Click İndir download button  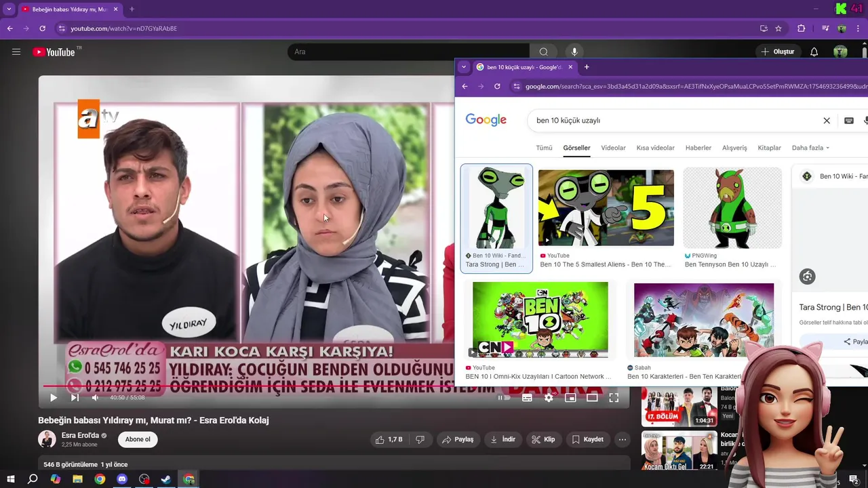click(502, 439)
